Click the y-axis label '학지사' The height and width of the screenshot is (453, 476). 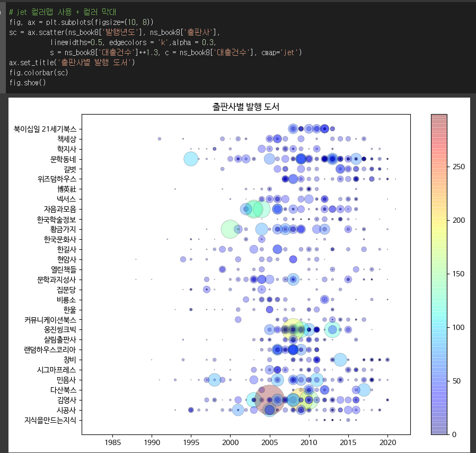67,149
